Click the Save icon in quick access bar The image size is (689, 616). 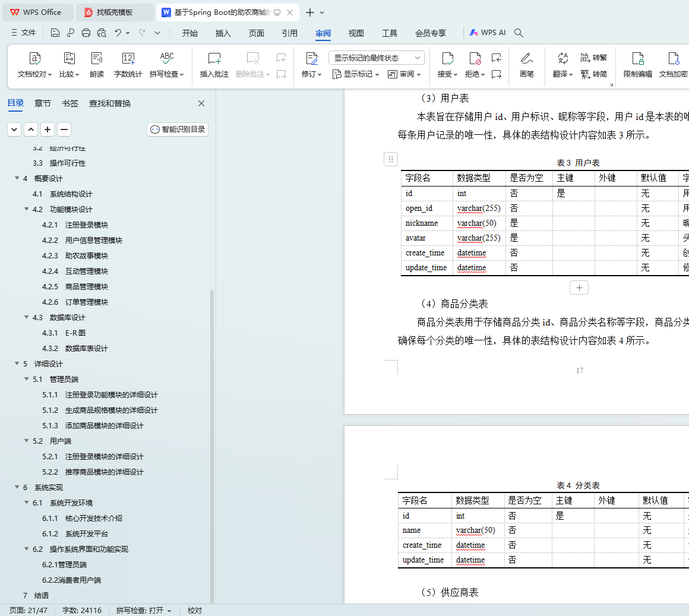[55, 33]
